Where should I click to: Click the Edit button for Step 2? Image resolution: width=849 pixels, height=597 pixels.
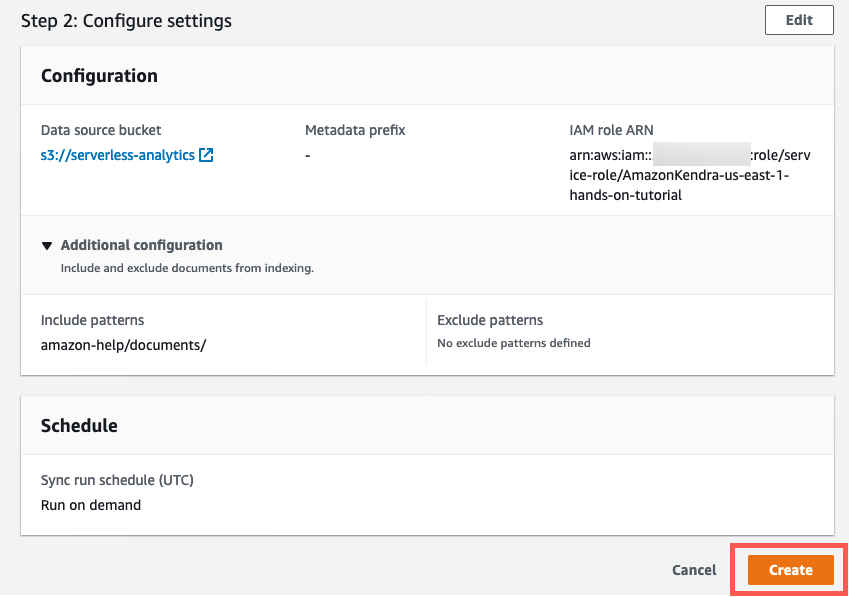point(798,20)
